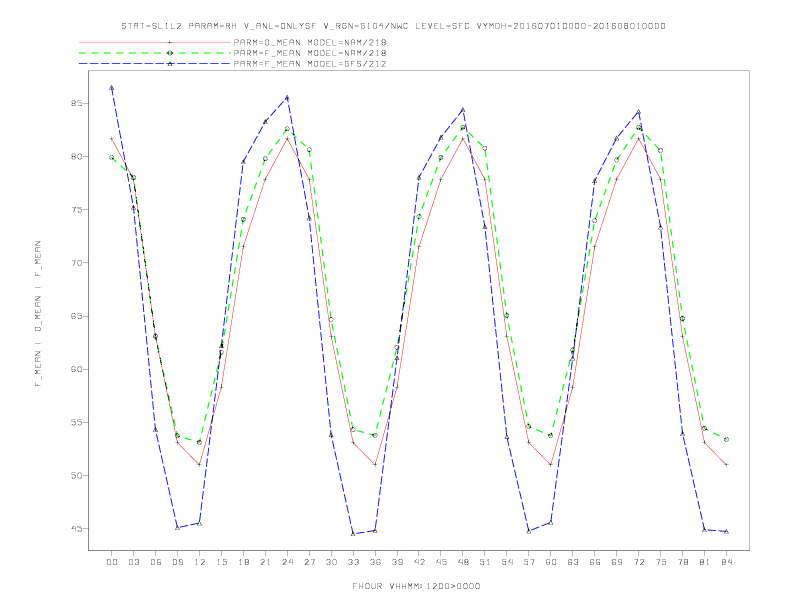Image resolution: width=792 pixels, height=612 pixels.
Task: Click y-axis tick value 70
Action: click(77, 263)
